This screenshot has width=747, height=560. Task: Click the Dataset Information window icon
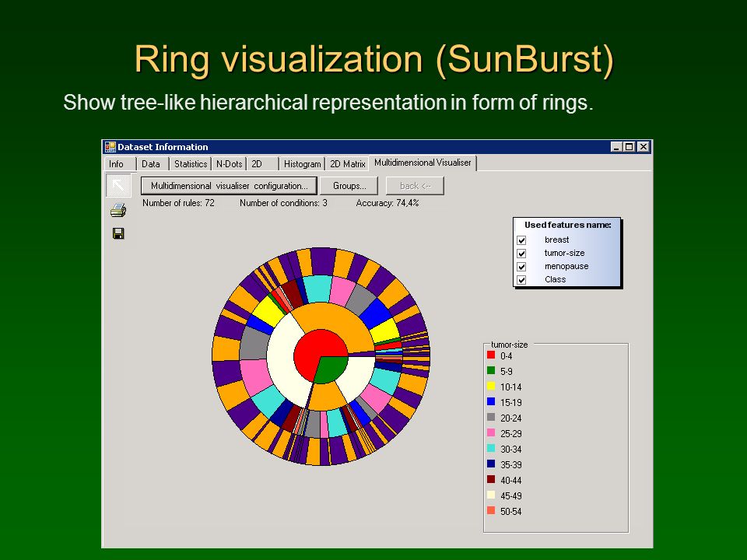pos(110,147)
